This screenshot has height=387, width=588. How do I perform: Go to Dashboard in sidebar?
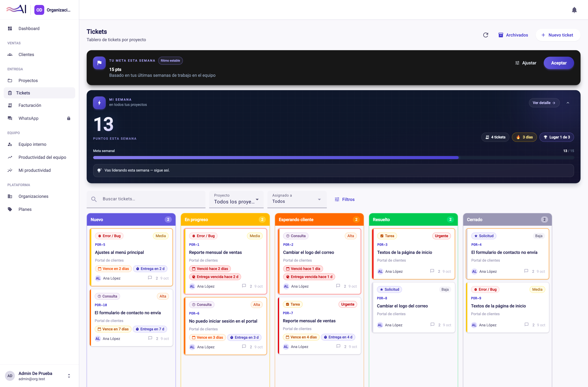[x=39, y=28]
